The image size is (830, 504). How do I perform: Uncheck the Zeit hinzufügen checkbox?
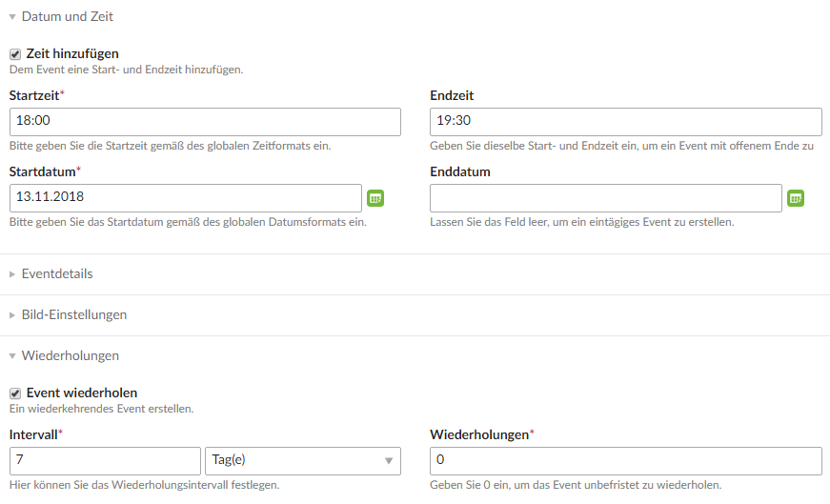(15, 54)
